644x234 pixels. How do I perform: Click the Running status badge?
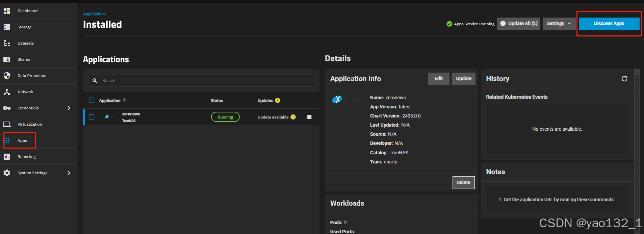(x=225, y=117)
